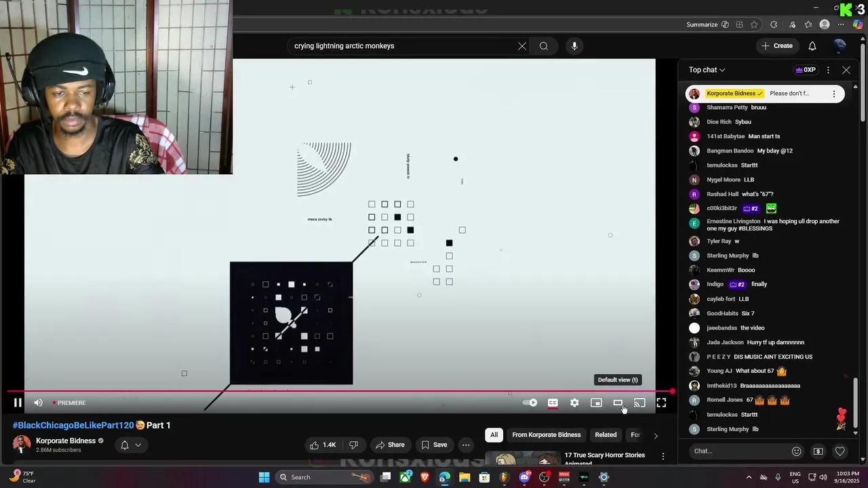
Task: Click the #BlackChicagoBeLikePart120 hashtag link
Action: tap(73, 425)
